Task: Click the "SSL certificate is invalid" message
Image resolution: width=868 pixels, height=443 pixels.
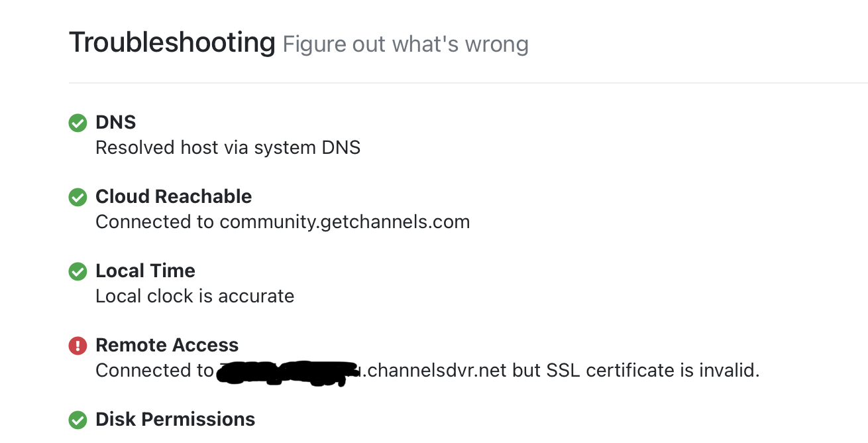Action: [x=653, y=370]
